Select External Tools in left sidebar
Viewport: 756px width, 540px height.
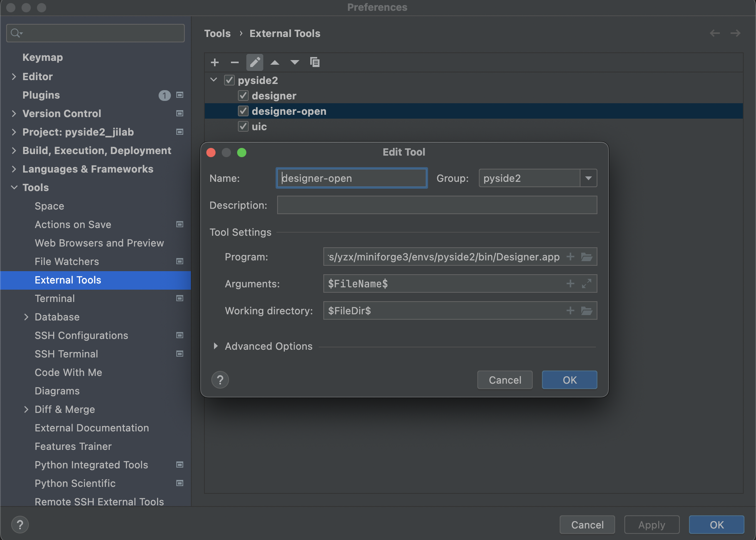(x=68, y=279)
